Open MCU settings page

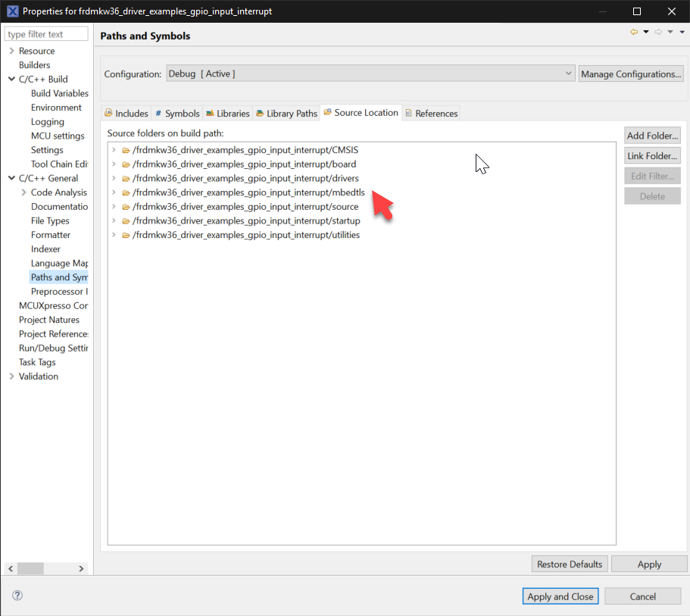[x=58, y=136]
